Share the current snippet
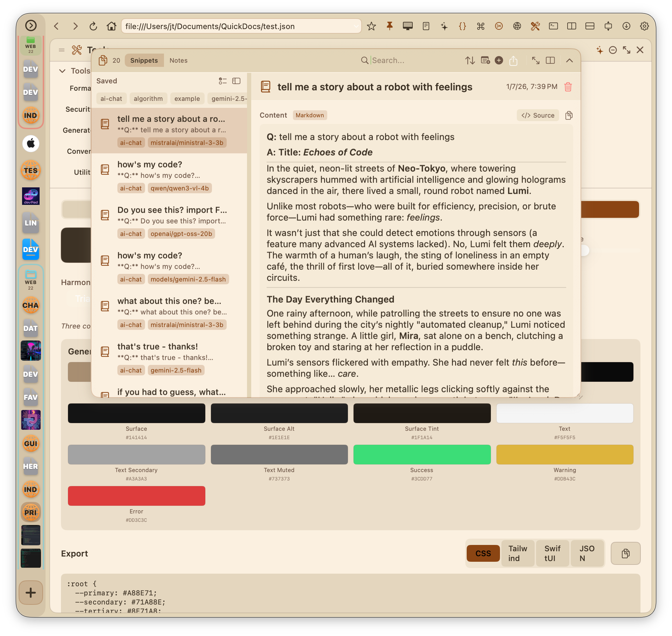672x636 pixels. point(514,60)
